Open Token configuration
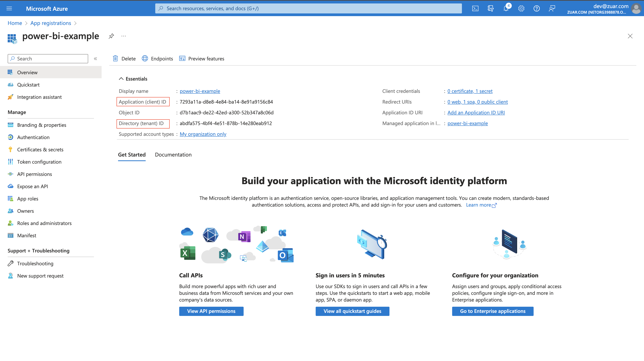This screenshot has height=361, width=644. (51, 162)
